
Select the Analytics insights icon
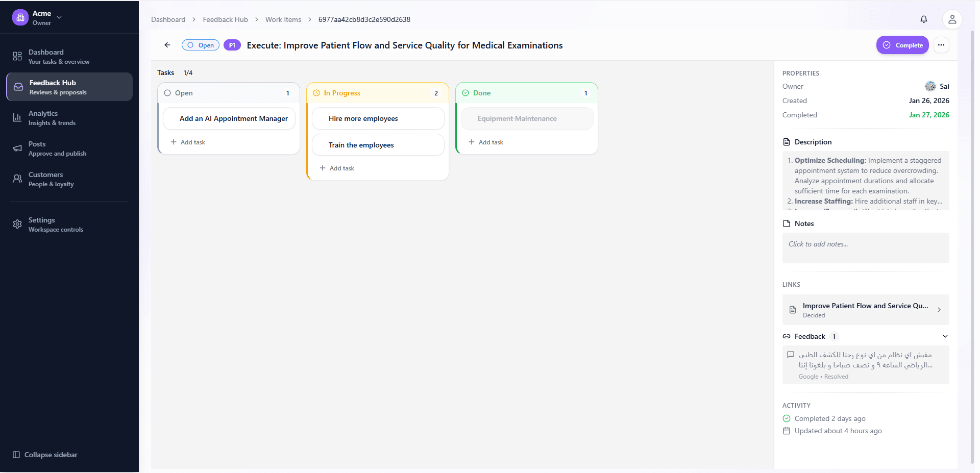click(17, 117)
